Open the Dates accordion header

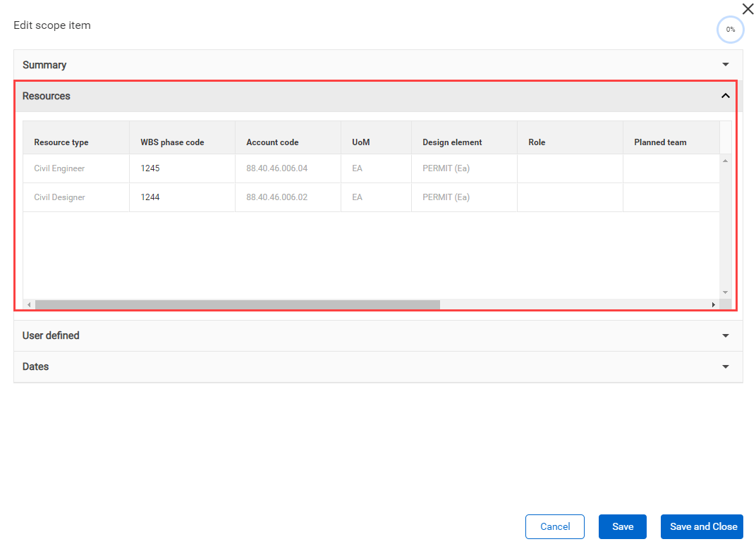click(x=378, y=366)
